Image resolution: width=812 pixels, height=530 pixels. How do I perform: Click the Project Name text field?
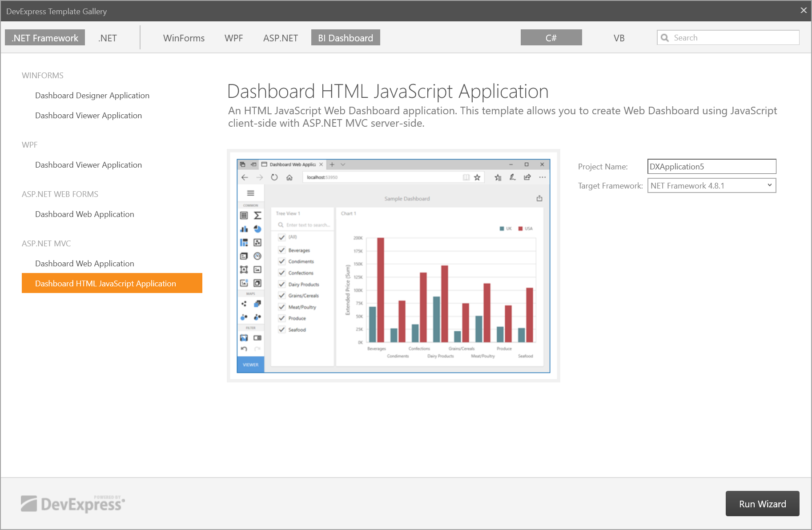(712, 166)
